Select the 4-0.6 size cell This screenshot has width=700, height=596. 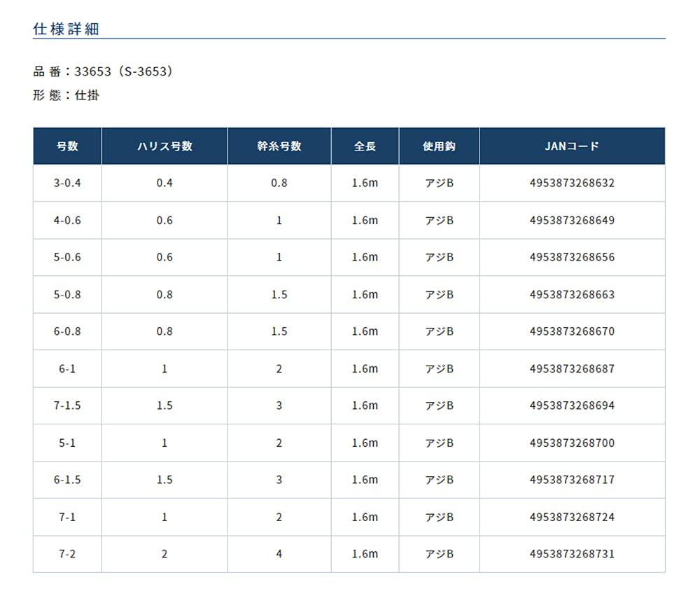point(67,220)
